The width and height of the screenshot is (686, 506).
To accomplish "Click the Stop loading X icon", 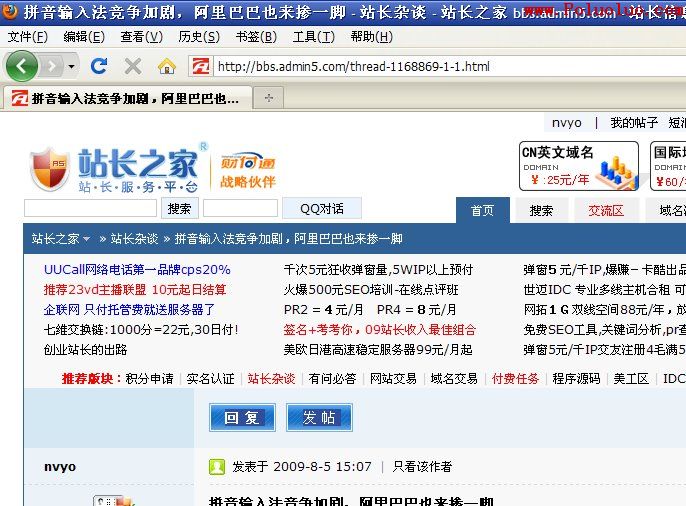I will coord(132,66).
